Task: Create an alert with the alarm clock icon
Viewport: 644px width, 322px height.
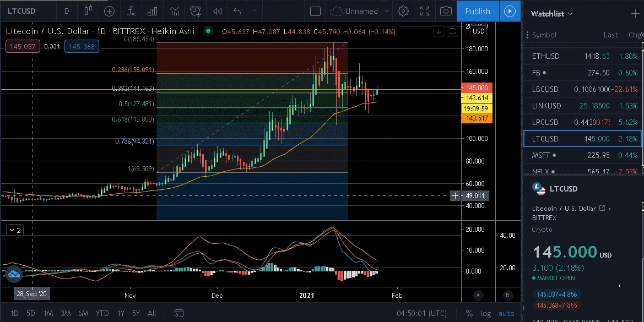Action: pyautogui.click(x=196, y=11)
